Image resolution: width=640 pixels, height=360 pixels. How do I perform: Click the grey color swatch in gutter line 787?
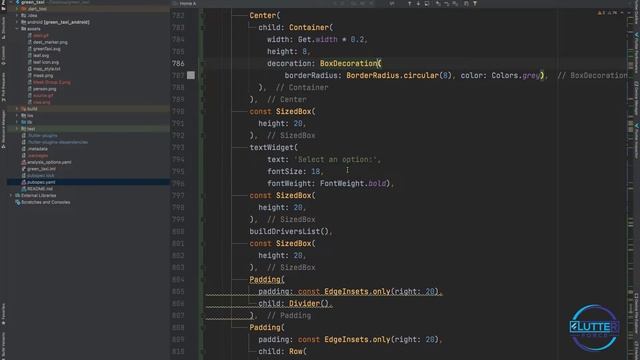(191, 76)
